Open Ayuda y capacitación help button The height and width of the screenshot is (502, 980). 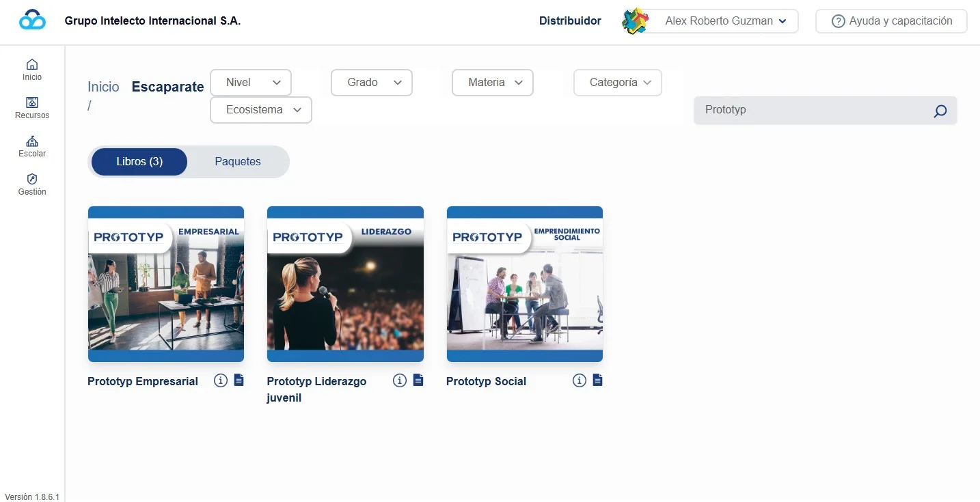click(x=891, y=21)
